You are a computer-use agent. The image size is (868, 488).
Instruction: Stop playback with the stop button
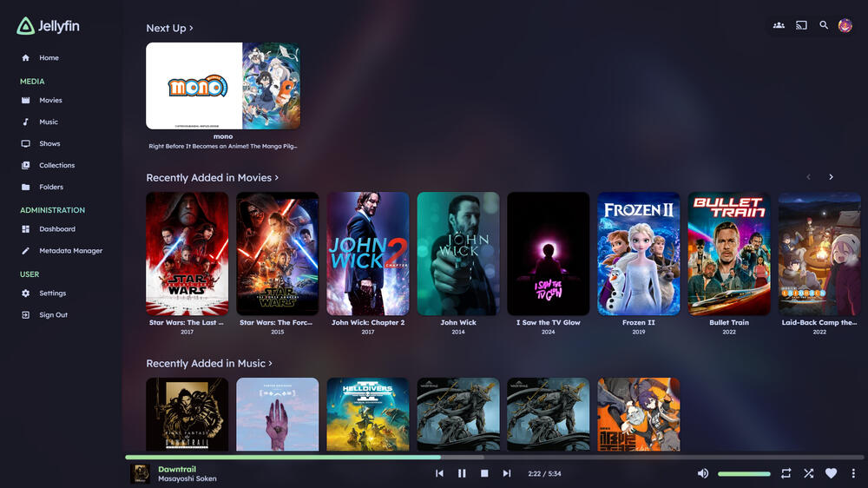[484, 473]
